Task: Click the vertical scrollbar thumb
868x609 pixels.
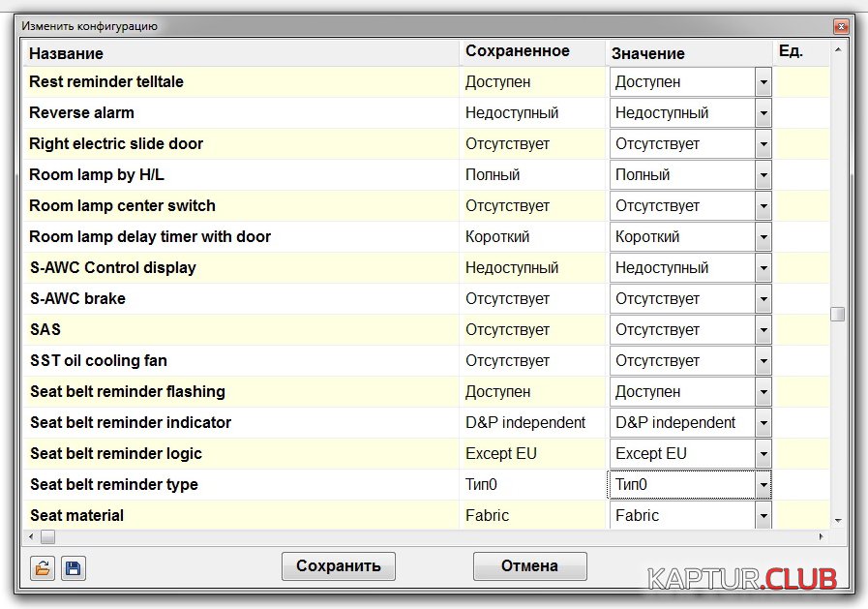Action: click(x=837, y=314)
